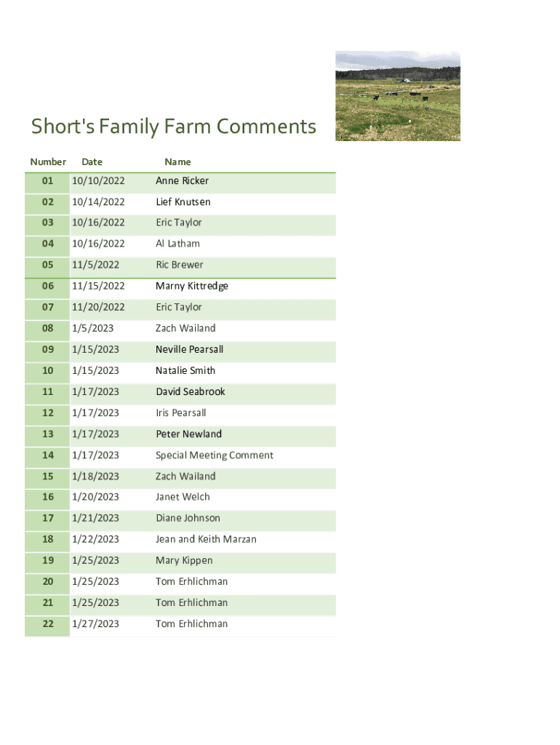Select the Name column header

point(177,162)
